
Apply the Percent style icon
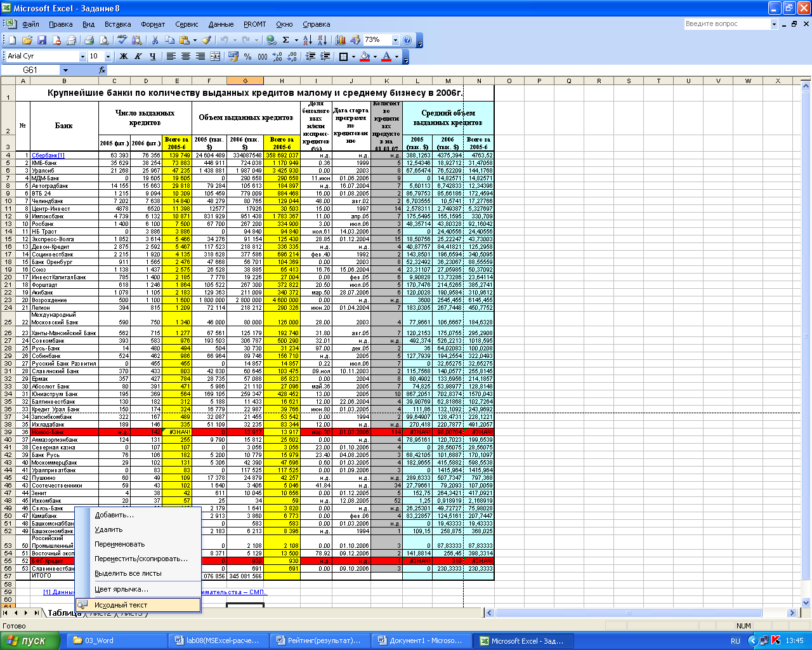click(x=247, y=56)
